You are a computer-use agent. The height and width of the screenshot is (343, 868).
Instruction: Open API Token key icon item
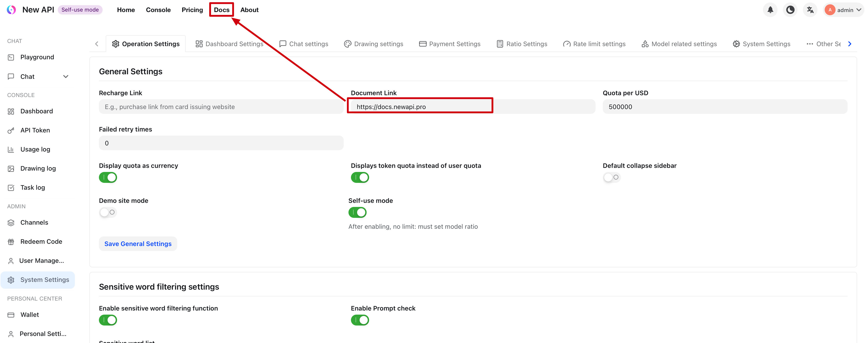pyautogui.click(x=35, y=130)
